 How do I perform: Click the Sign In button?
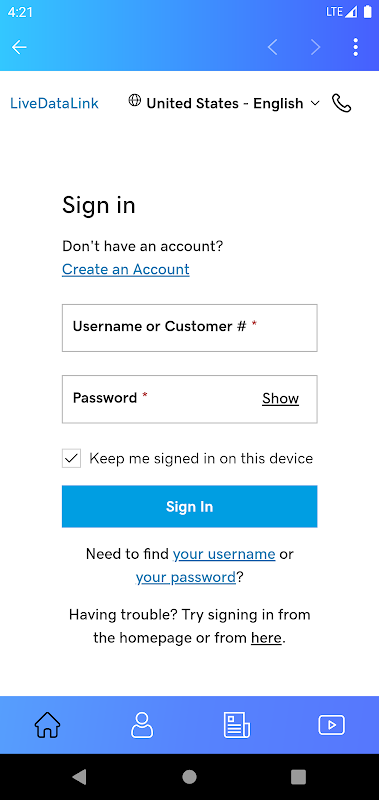click(x=190, y=506)
